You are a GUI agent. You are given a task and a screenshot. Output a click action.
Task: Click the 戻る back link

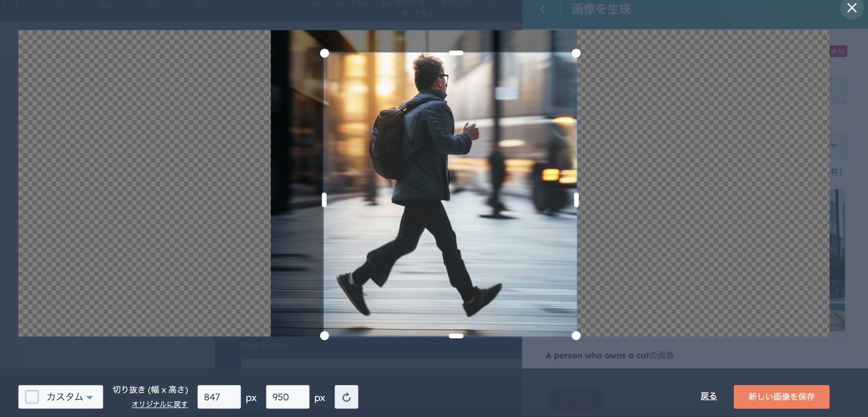(x=709, y=396)
